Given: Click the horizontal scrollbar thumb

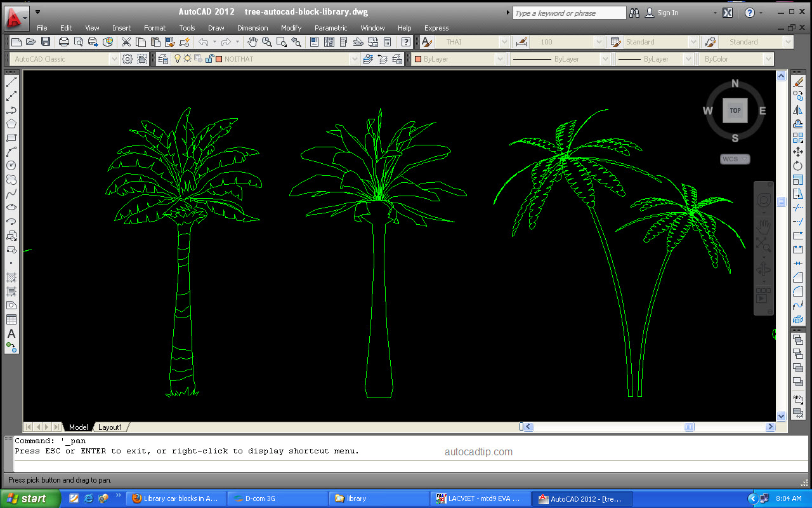Looking at the screenshot, I should pyautogui.click(x=690, y=427).
